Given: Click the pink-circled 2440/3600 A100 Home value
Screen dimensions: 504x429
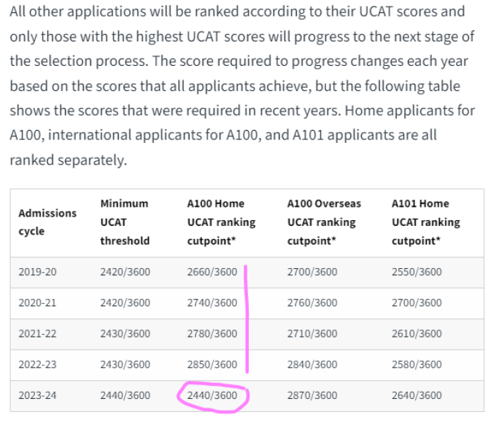Looking at the screenshot, I should click(x=212, y=395).
